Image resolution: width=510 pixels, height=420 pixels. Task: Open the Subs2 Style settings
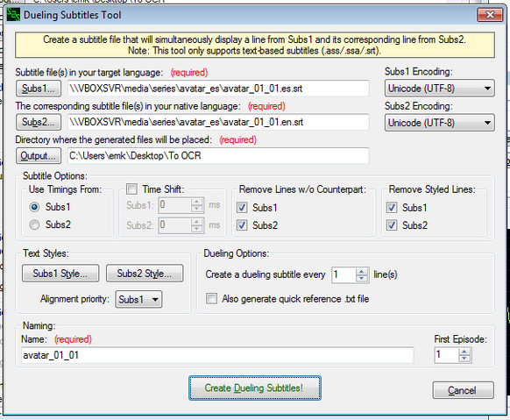click(145, 274)
